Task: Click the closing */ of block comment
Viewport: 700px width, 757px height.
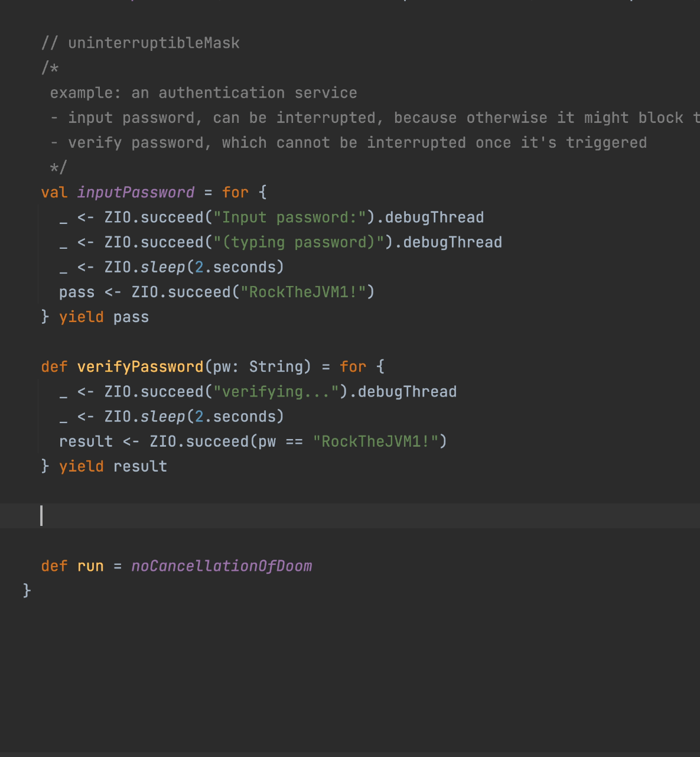Action: point(58,168)
